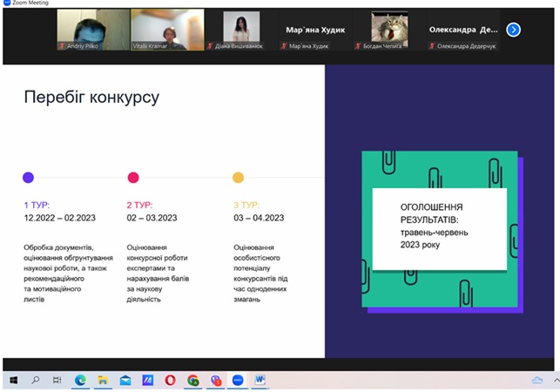
Task: Open File Explorer from the taskbar
Action: click(103, 380)
